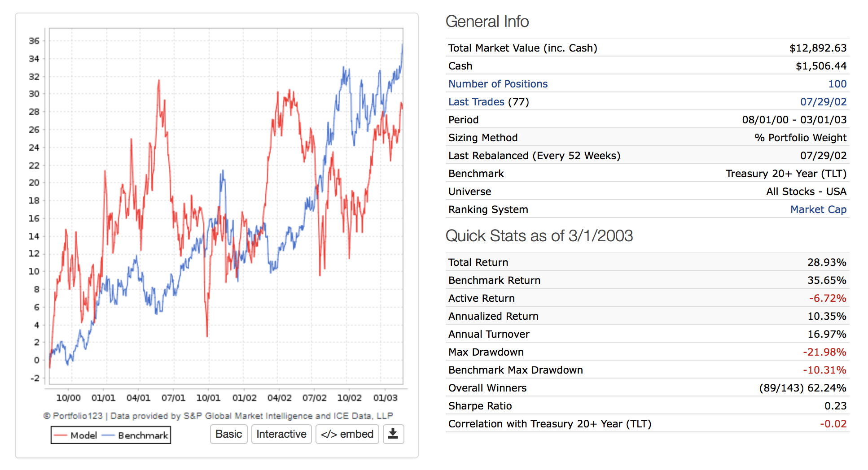Click the 100 positions count link
Viewport: 868px width, 470px height.
coord(837,84)
